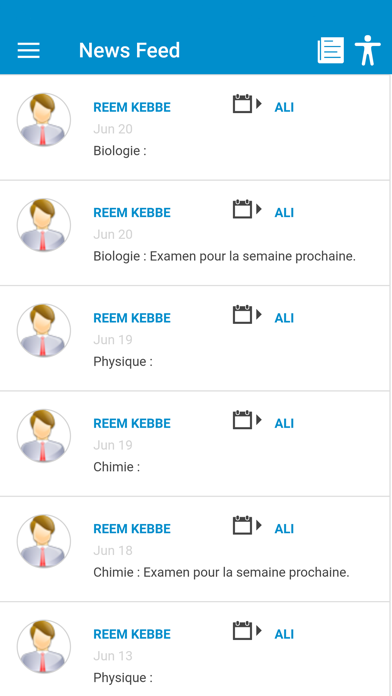Tap avatar on Jun 19 Physique post
392x696 pixels.
click(x=44, y=330)
